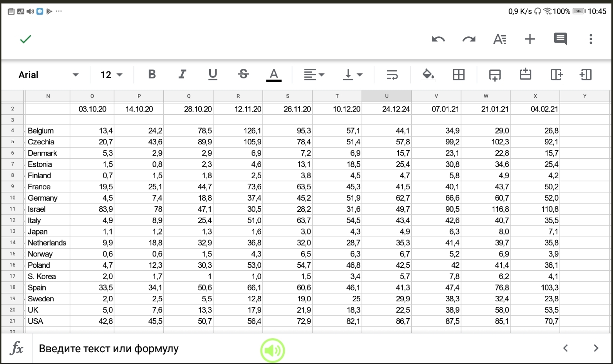Undo the last action

438,39
